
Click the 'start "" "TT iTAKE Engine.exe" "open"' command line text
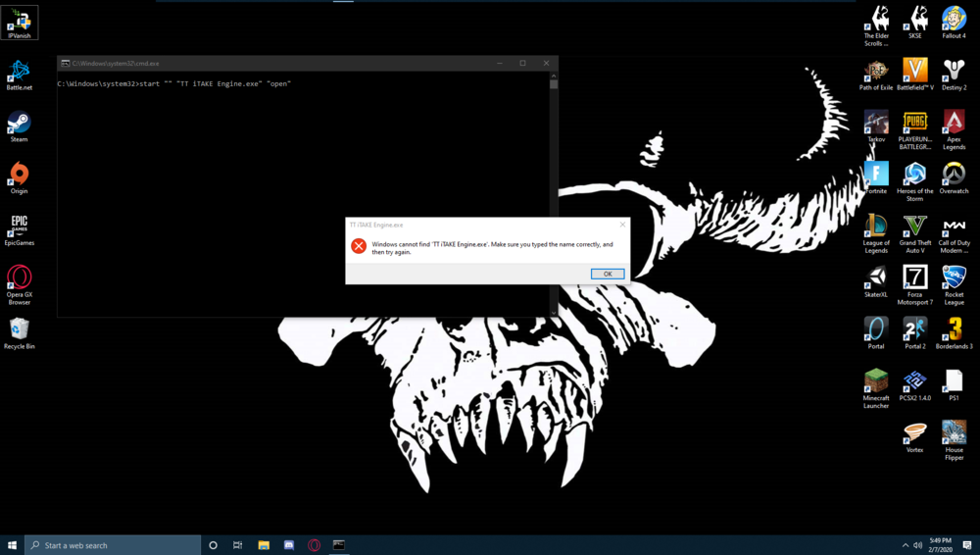[x=215, y=84]
